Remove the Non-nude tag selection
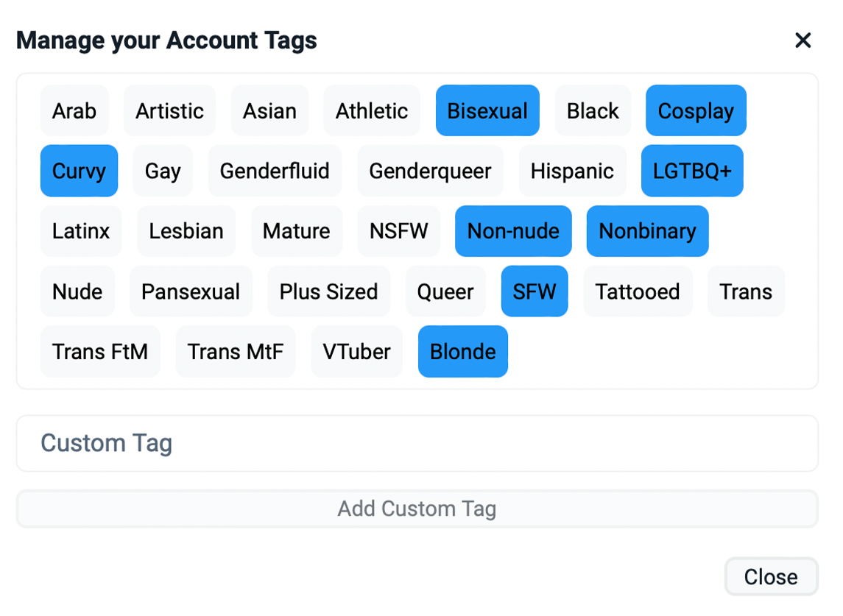This screenshot has height=616, width=843. (x=513, y=231)
